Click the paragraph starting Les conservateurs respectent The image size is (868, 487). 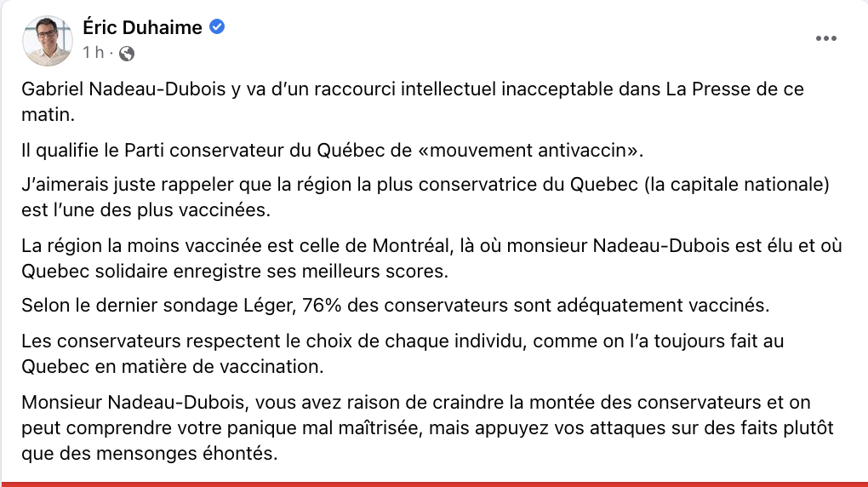click(403, 353)
